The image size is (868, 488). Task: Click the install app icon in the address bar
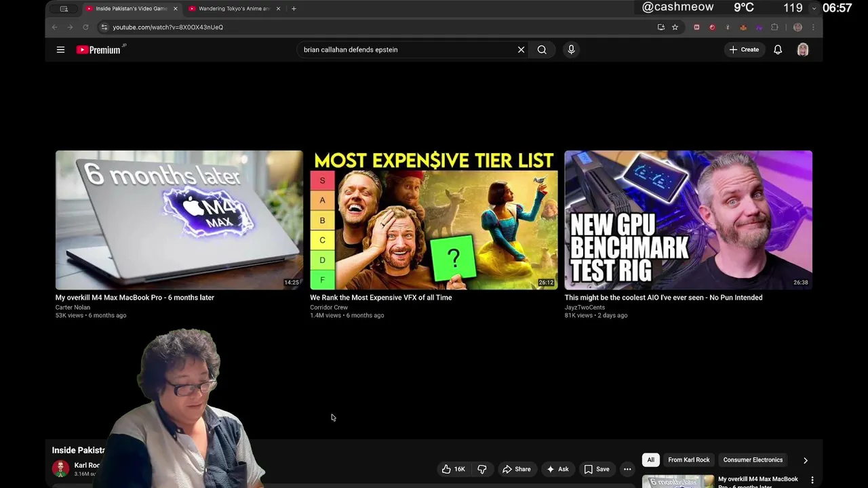(x=660, y=27)
